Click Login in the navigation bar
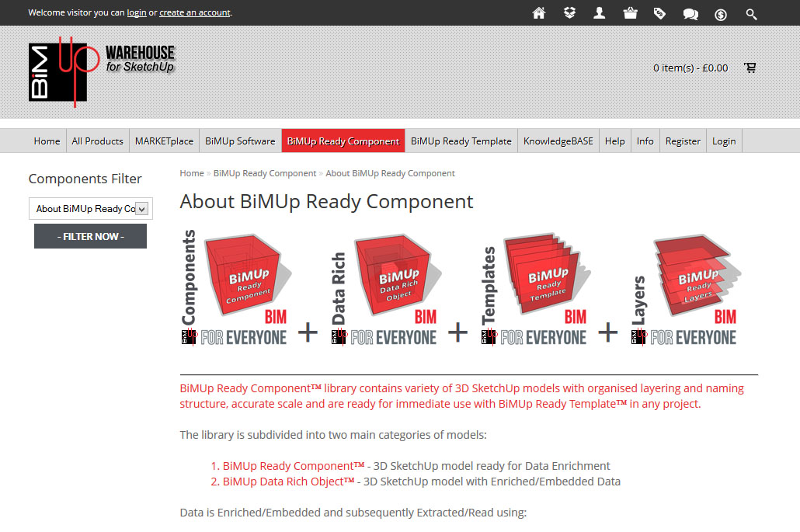Image resolution: width=800 pixels, height=532 pixels. click(x=724, y=141)
